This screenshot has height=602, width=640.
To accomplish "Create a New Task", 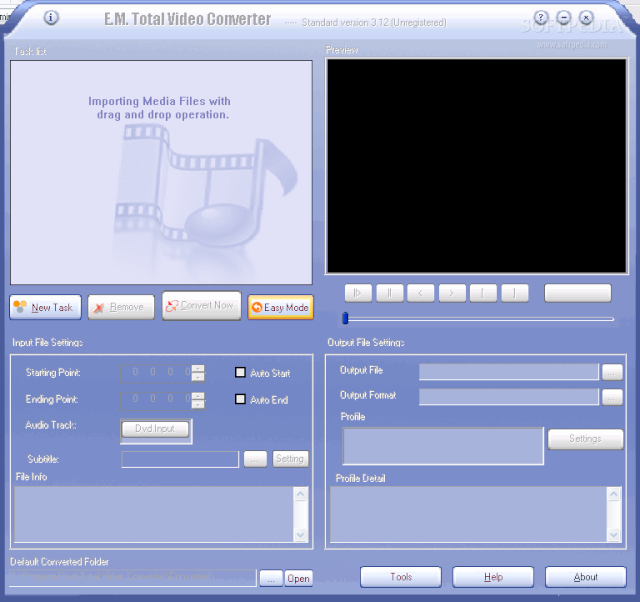I will [45, 307].
